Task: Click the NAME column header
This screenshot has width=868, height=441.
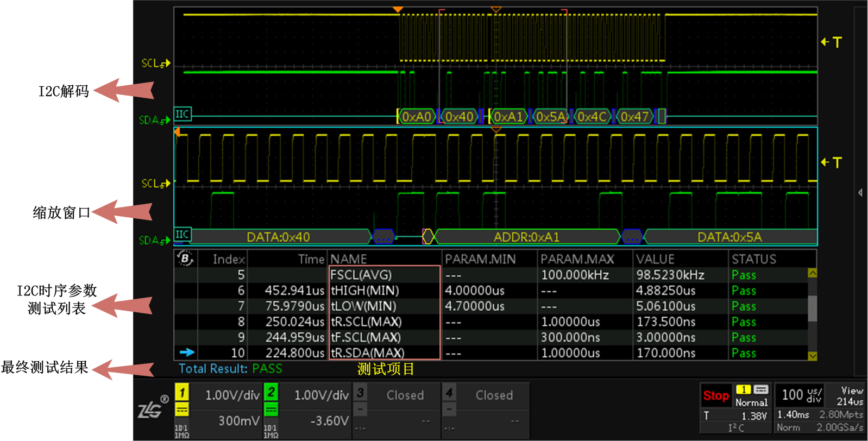Action: tap(349, 260)
